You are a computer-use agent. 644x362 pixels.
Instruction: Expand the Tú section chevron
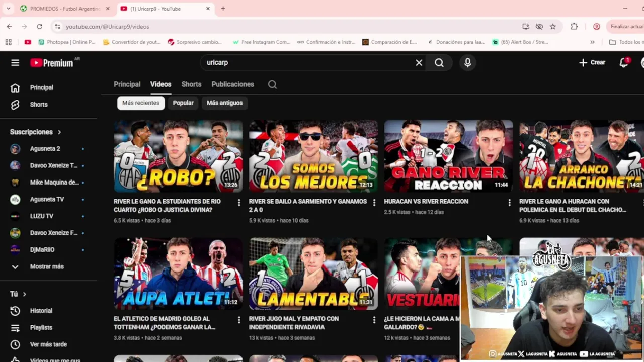tap(24, 294)
